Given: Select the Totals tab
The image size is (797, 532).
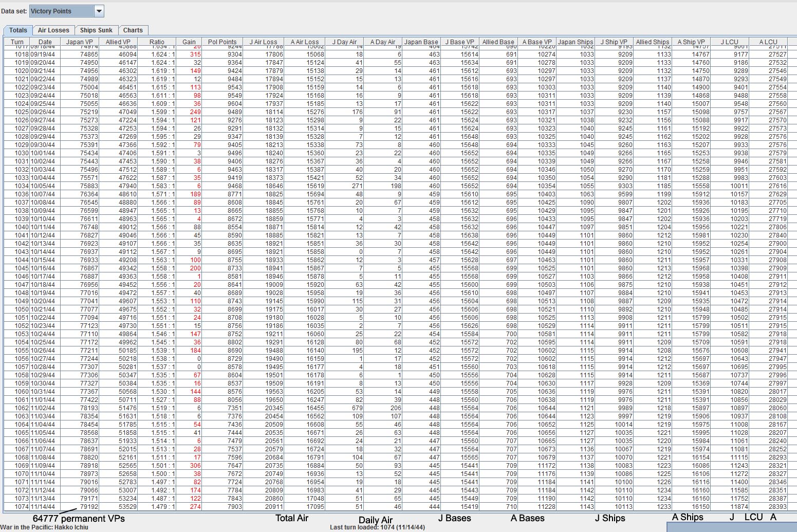Looking at the screenshot, I should pyautogui.click(x=17, y=30).
